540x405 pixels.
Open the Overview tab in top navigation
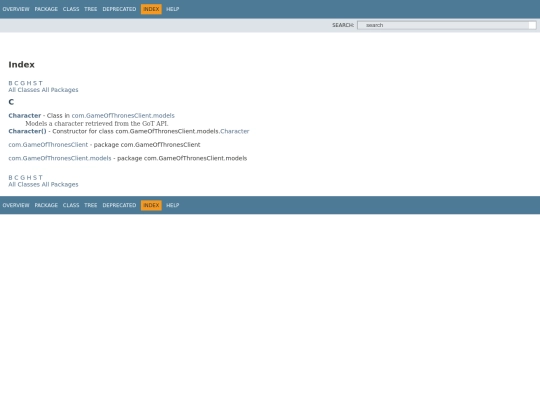pos(16,9)
